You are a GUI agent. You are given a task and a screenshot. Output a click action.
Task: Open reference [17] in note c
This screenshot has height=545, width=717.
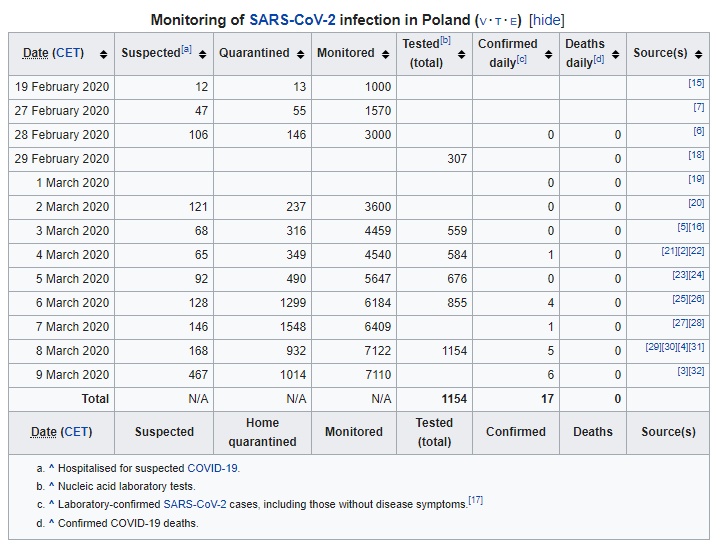(476, 500)
